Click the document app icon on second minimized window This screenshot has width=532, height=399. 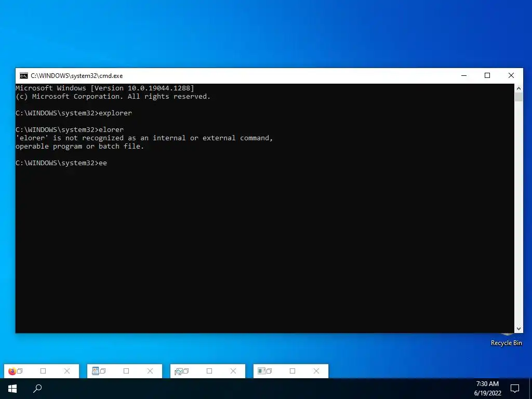tap(96, 371)
